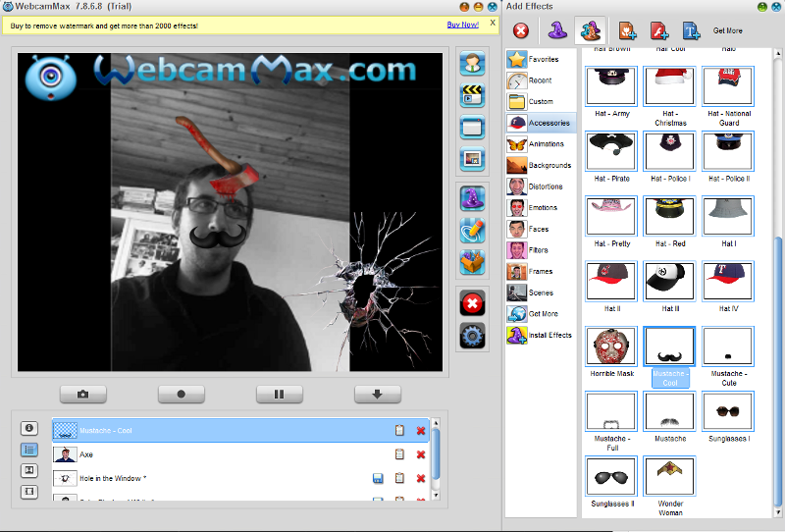
Task: Dismiss the yellow trial banner
Action: coord(493,23)
